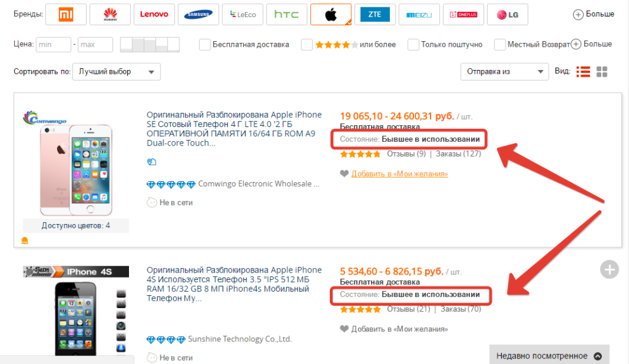This screenshot has height=364, width=629.
Task: Click Доступно цветов: 4 under iPhone SE
Action: point(76,226)
